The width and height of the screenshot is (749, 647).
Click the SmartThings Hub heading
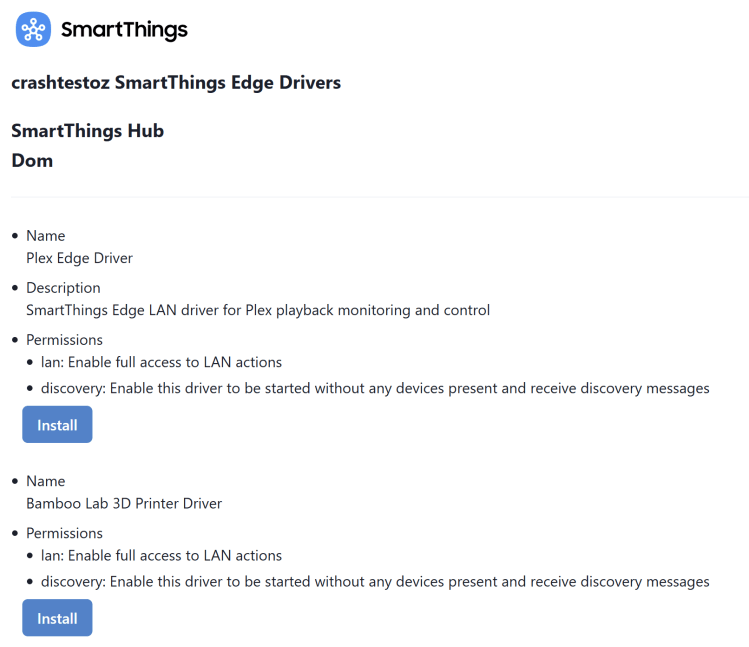click(x=87, y=131)
